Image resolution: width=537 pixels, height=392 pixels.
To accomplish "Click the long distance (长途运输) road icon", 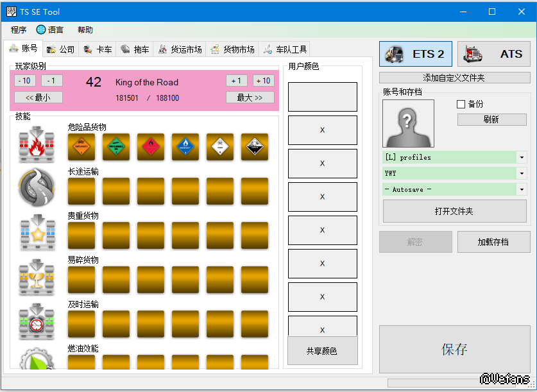I will (x=37, y=187).
